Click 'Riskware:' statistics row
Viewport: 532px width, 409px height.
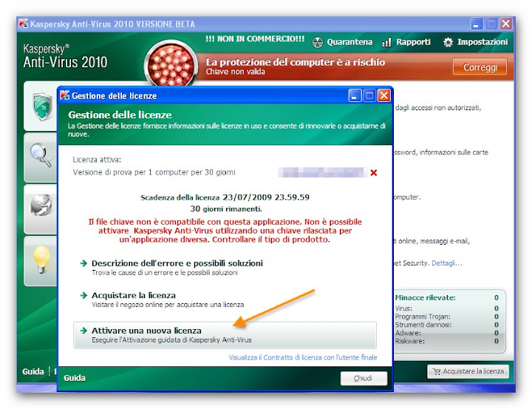click(x=447, y=341)
